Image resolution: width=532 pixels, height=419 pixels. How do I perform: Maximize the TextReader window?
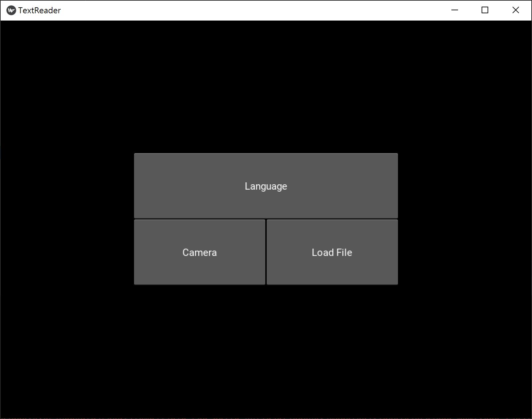pyautogui.click(x=485, y=10)
